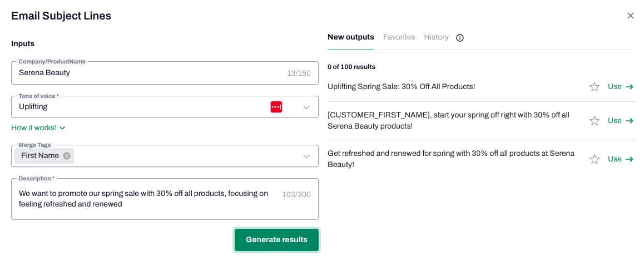Favorite the 'Uplifting Spring Sale' subject line

tap(595, 87)
